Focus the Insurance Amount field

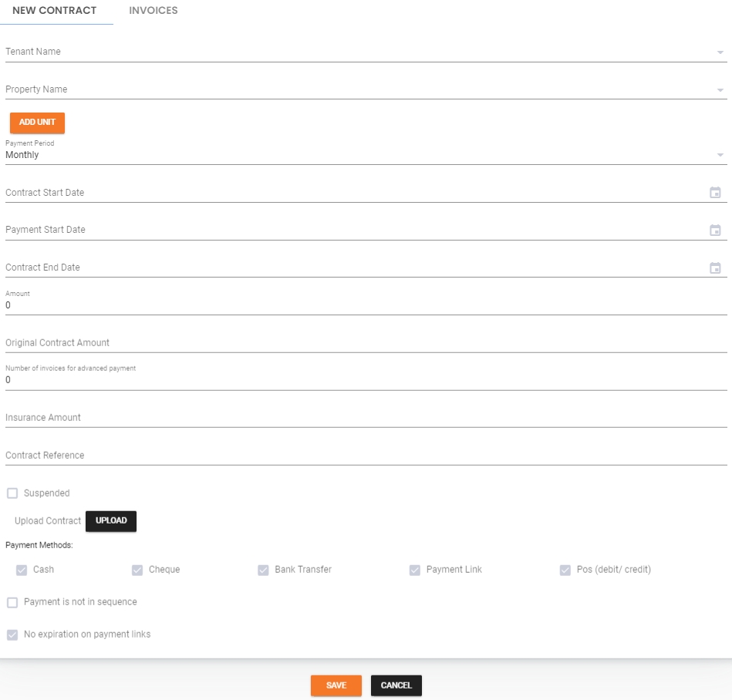366,418
